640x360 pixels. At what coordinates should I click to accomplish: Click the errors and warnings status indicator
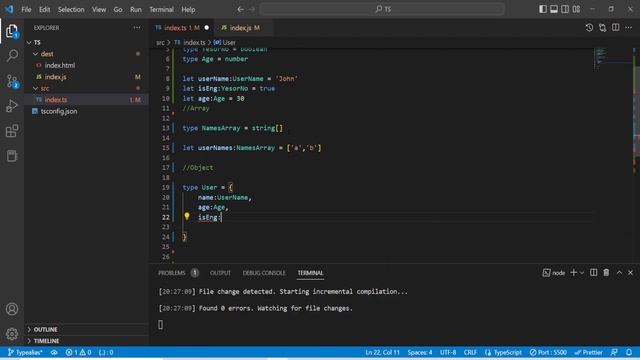tap(78, 352)
